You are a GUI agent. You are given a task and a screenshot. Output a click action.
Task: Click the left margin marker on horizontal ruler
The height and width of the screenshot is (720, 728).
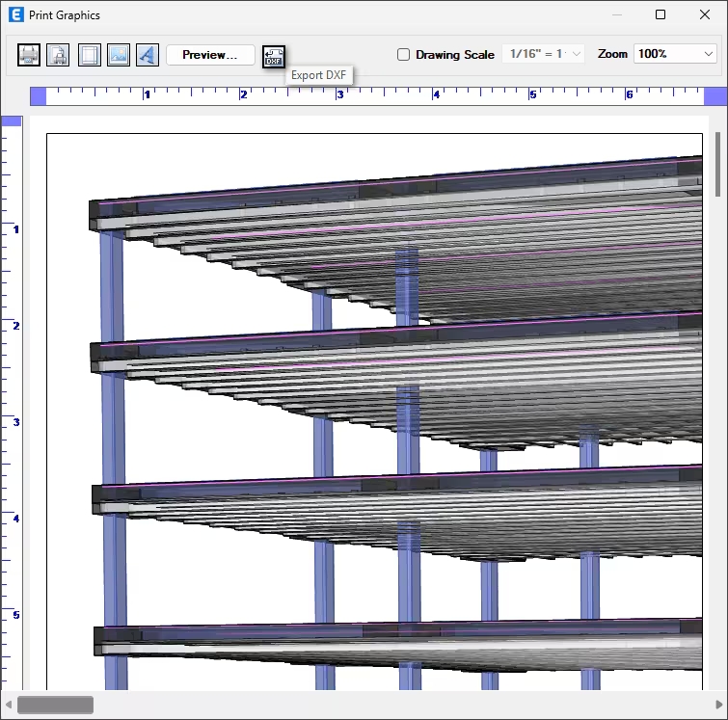click(39, 95)
